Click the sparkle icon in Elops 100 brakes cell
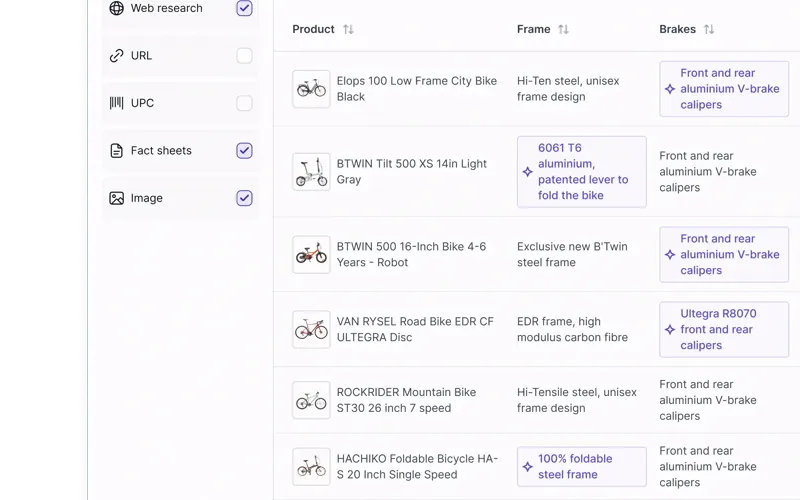The width and height of the screenshot is (800, 500). [x=670, y=89]
